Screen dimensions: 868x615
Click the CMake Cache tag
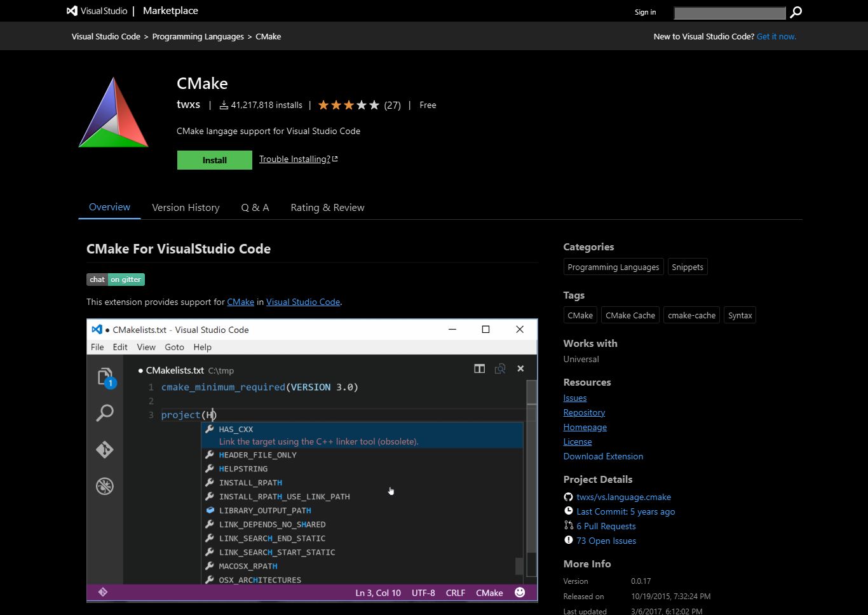click(630, 315)
